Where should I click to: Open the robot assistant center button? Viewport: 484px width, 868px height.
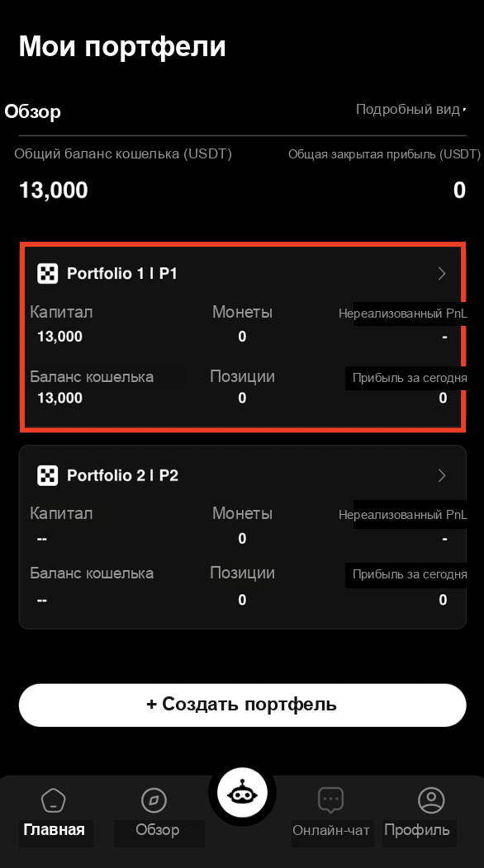242,793
